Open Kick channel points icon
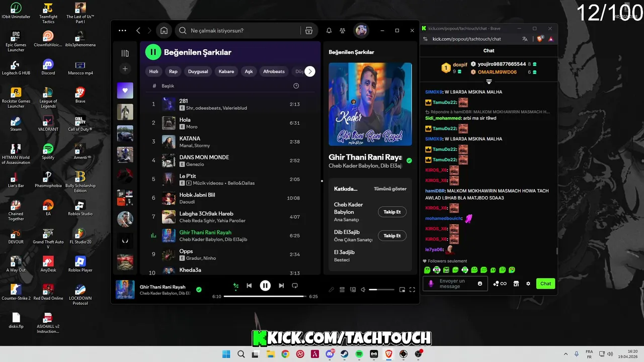Screen dimensions: 644x362 (500, 284)
